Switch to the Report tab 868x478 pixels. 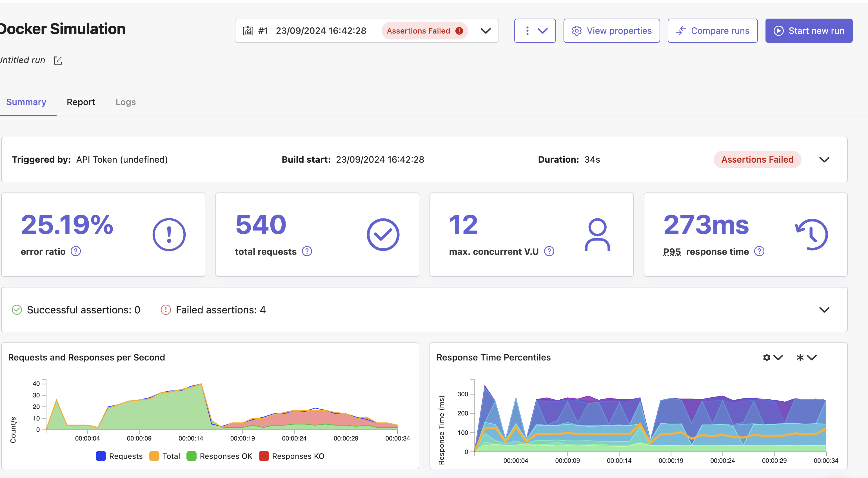[81, 102]
